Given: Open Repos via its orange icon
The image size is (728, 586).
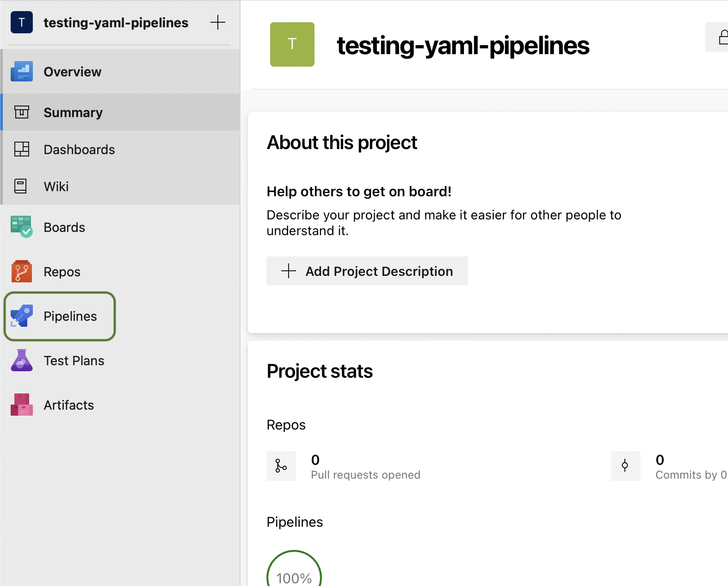Looking at the screenshot, I should coord(22,271).
